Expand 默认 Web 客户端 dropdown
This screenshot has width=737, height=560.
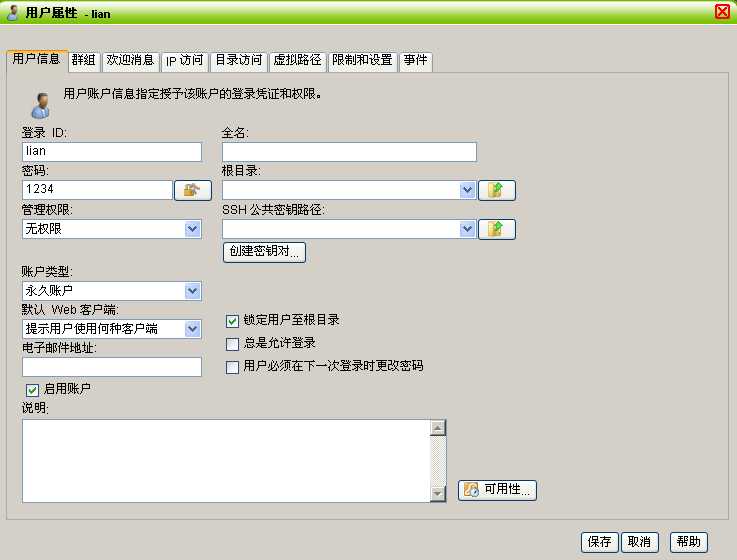tap(192, 329)
